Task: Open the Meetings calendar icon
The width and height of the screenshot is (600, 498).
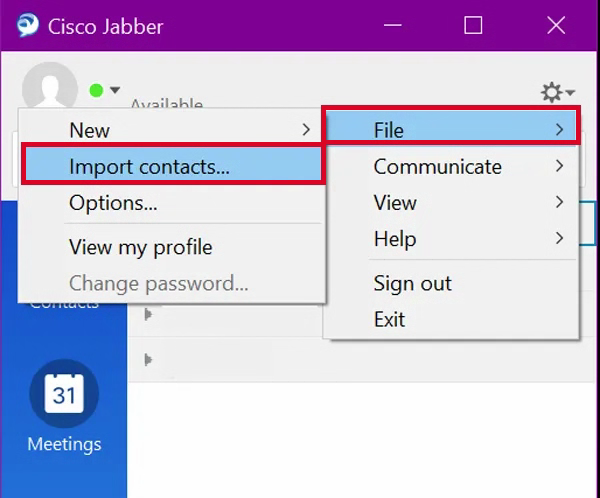Action: (64, 394)
